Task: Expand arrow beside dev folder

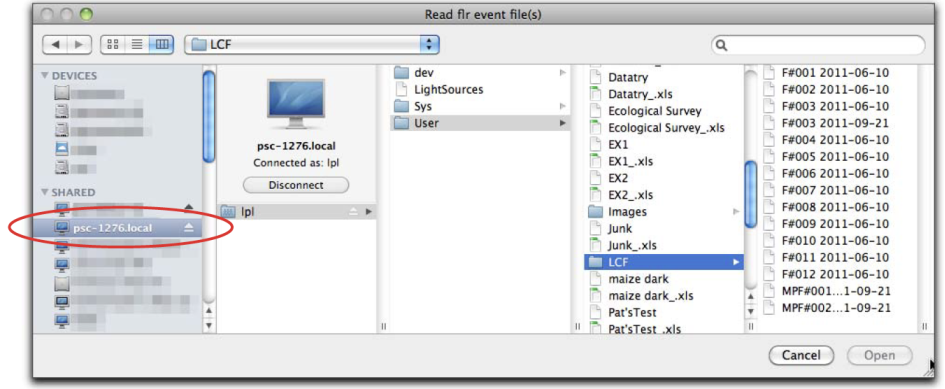Action: [562, 72]
